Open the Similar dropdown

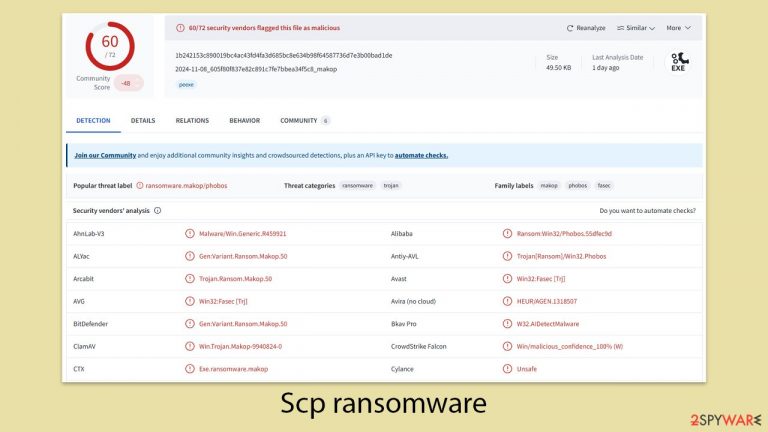point(635,28)
